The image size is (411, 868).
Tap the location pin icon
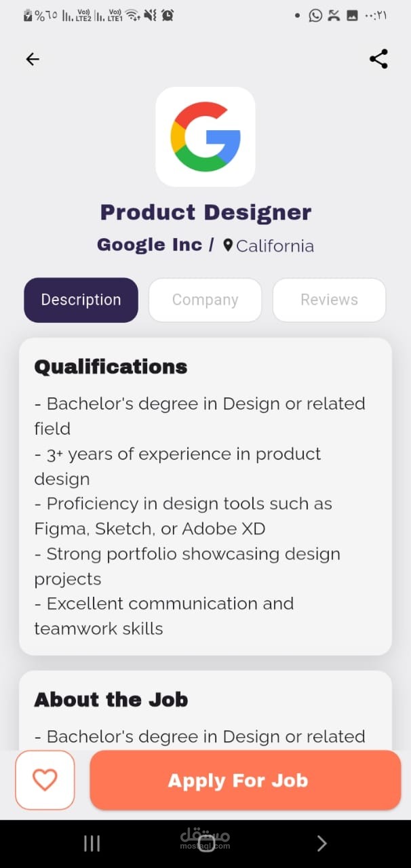pos(228,245)
